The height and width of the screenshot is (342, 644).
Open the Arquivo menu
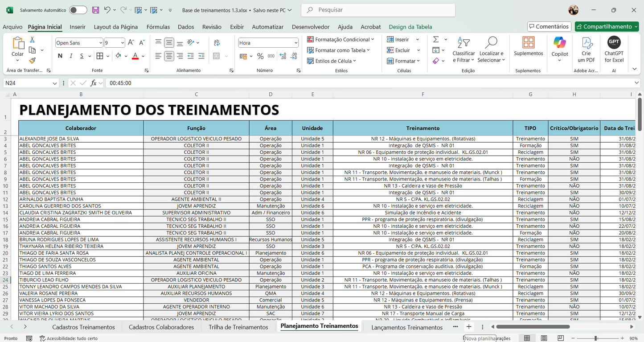pos(12,27)
